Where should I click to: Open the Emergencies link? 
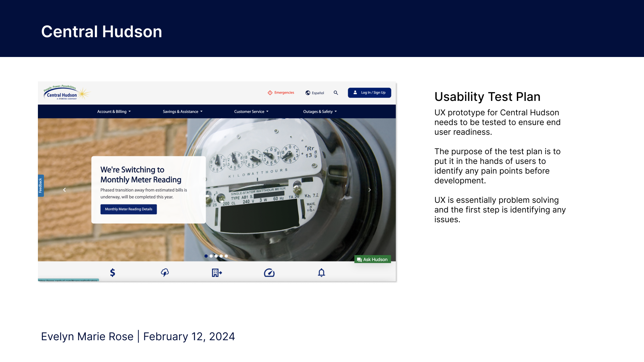[281, 93]
